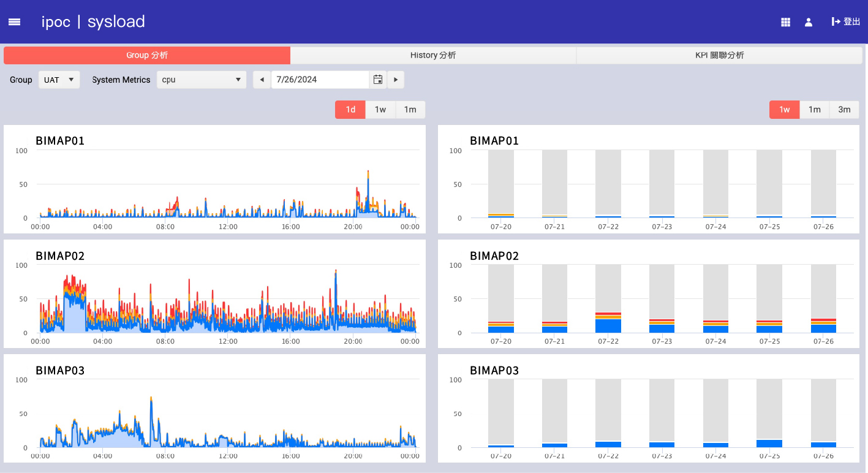
Task: Click BIMAP03 bar chart title
Action: (494, 370)
